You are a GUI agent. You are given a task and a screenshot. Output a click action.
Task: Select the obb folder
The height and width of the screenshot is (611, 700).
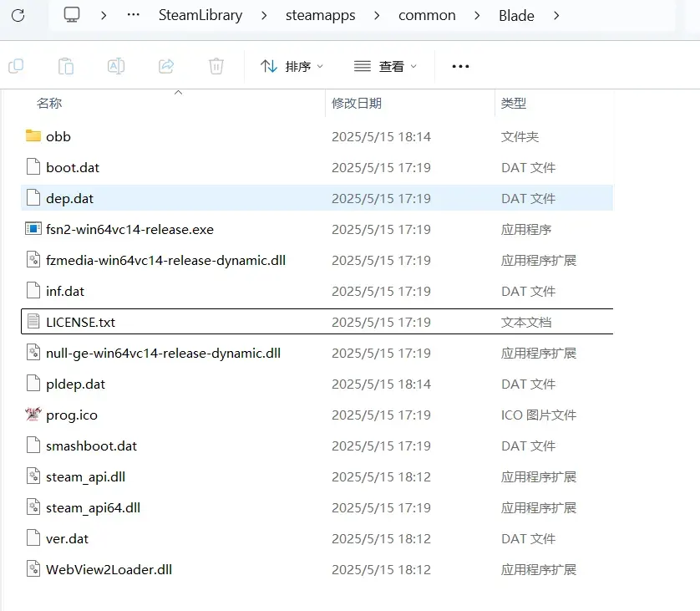(x=317, y=136)
